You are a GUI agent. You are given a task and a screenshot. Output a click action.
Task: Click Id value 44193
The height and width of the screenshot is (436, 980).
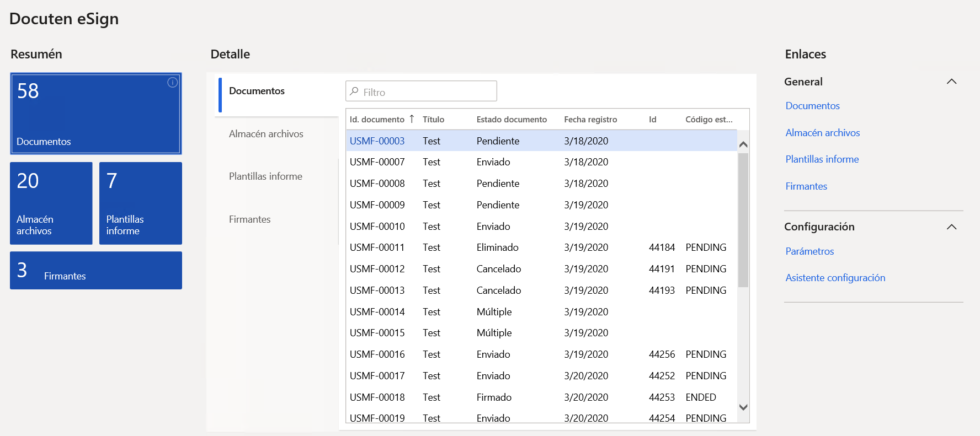[x=662, y=290]
